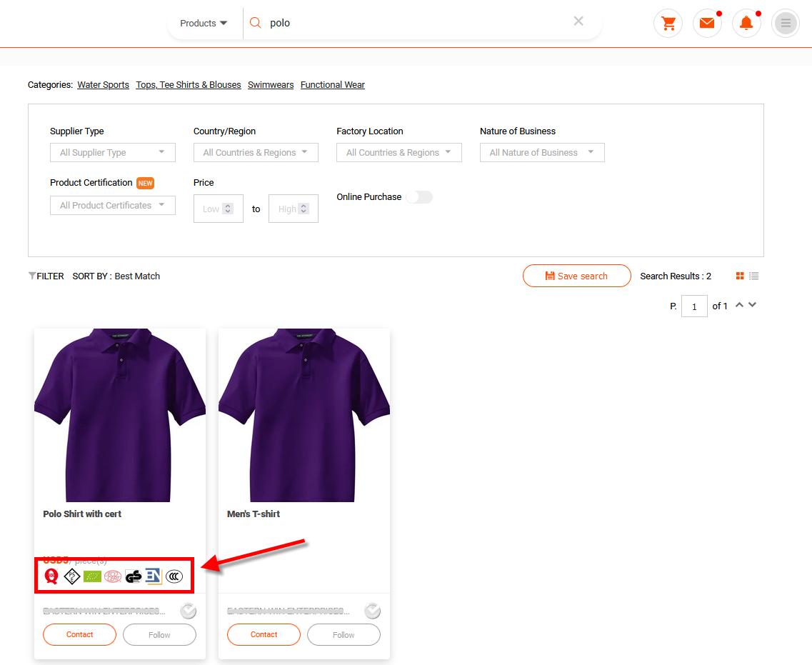
Task: Clear the polo search text
Action: (x=578, y=21)
